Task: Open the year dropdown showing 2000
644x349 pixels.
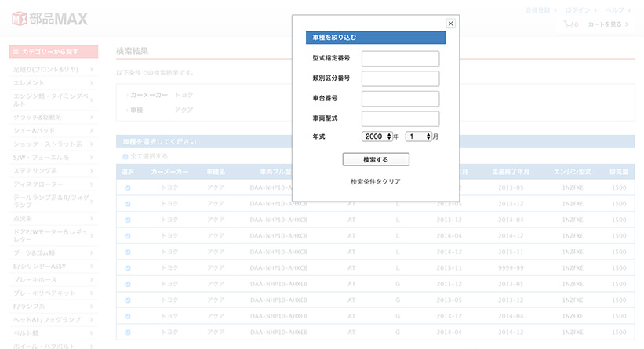Action: [377, 136]
